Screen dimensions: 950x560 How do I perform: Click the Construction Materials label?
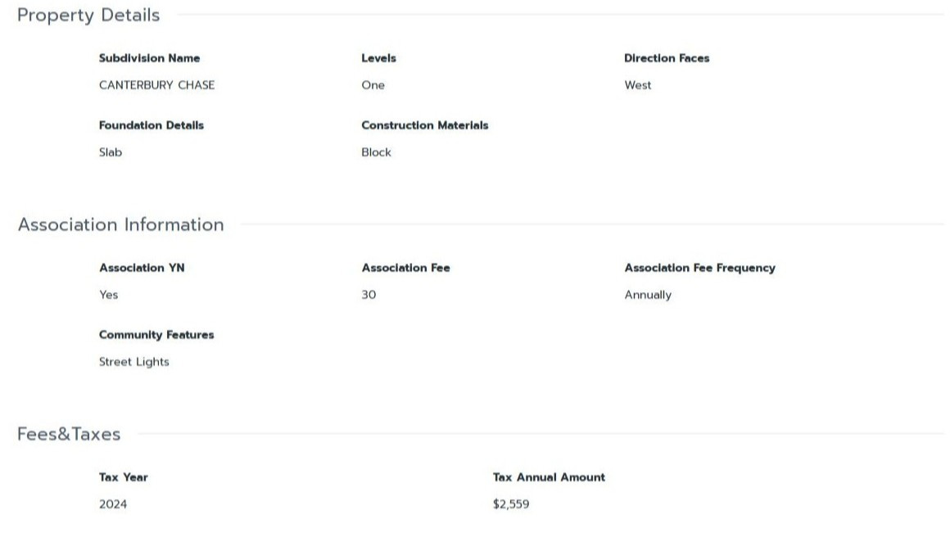coord(424,125)
